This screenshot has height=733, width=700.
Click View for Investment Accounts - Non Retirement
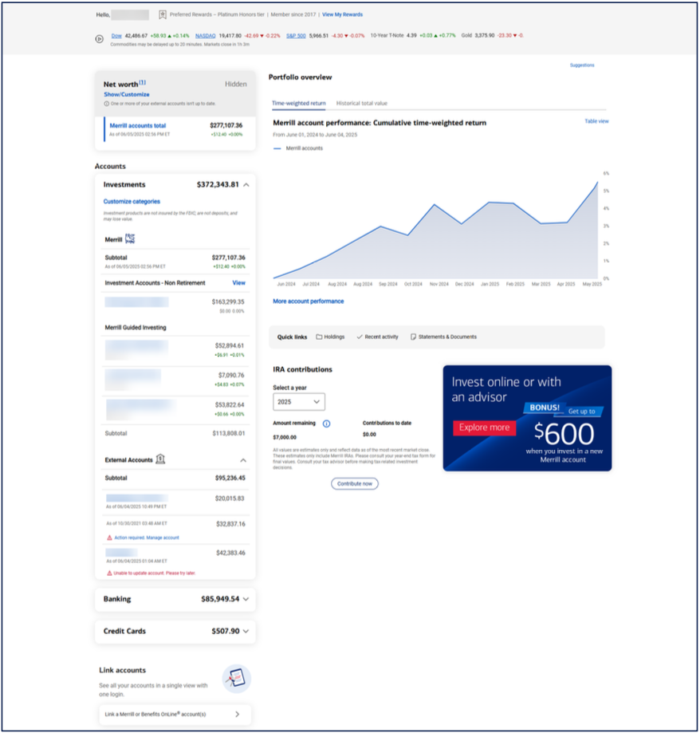click(238, 283)
